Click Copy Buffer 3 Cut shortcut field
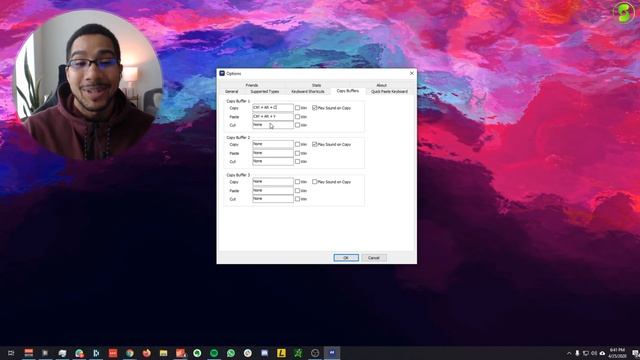Viewport: 640px width, 360px height. [273, 199]
